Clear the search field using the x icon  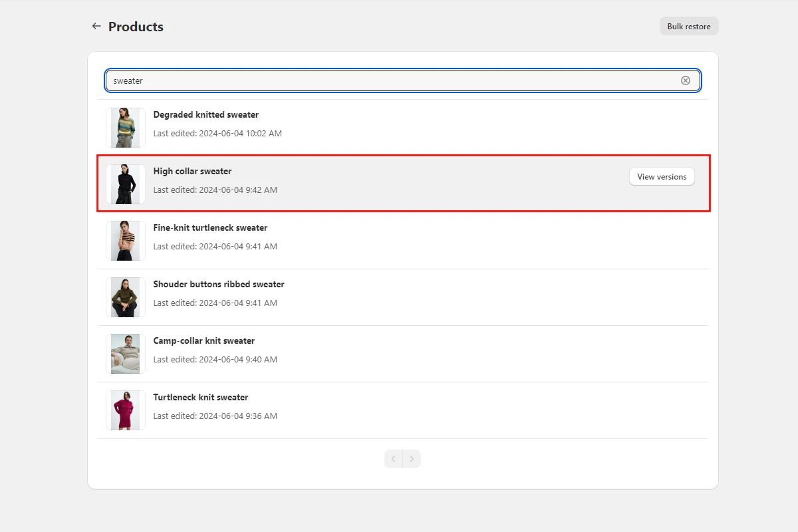(686, 80)
